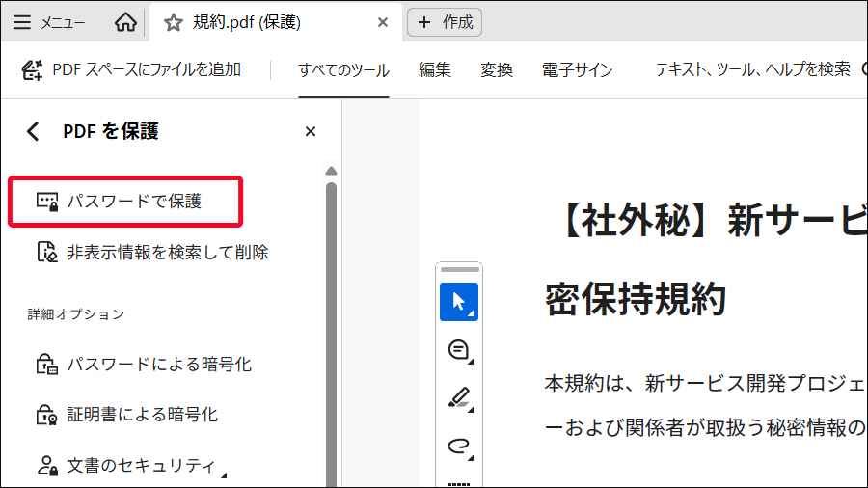
Task: Click the 詳細オプション heading
Action: [76, 314]
